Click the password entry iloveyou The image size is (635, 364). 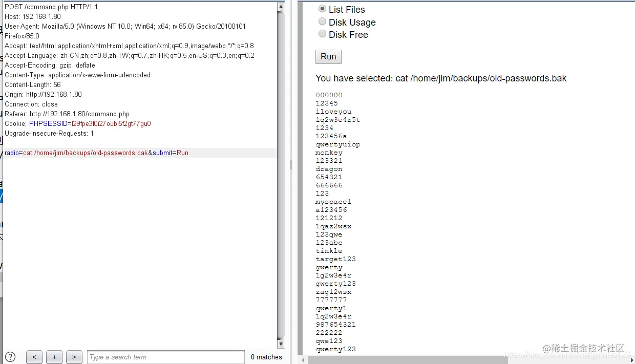click(x=333, y=112)
